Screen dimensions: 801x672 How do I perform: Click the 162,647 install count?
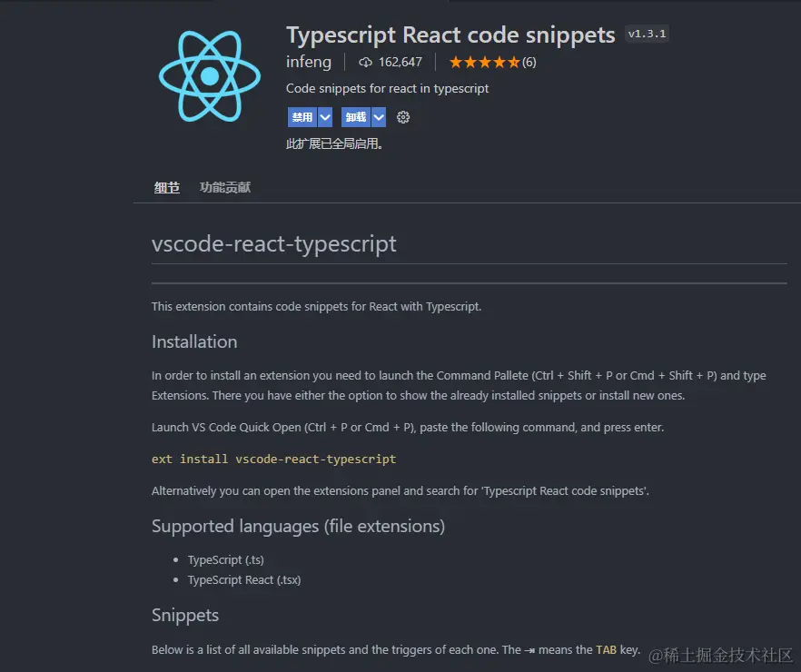(400, 63)
